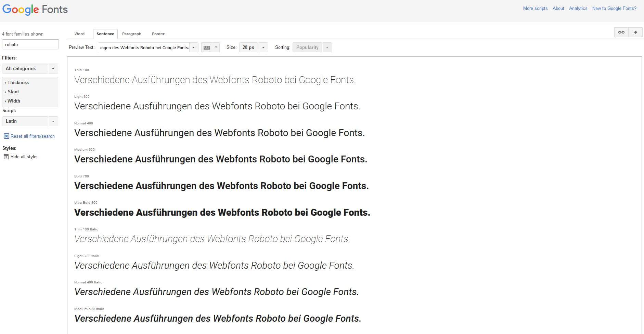Open the Preview Text dropdown arrow

coord(194,48)
